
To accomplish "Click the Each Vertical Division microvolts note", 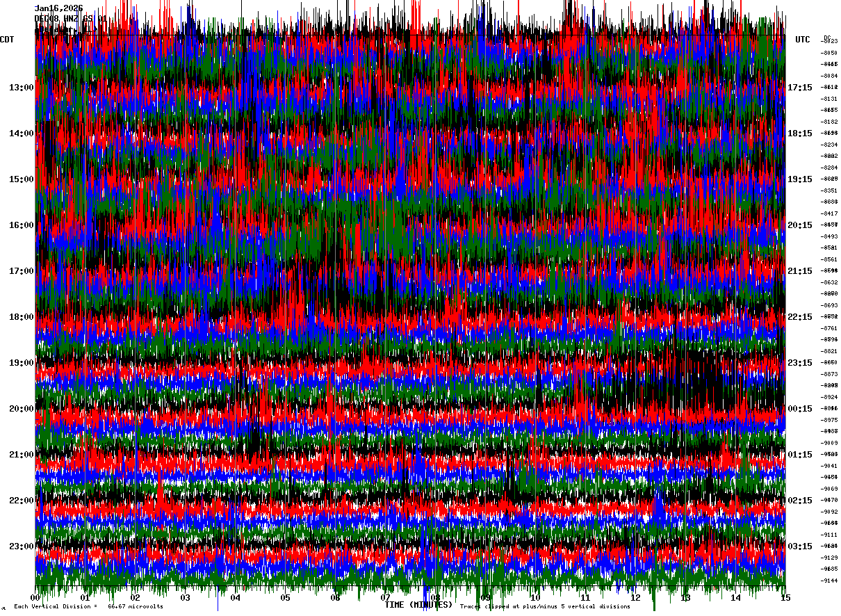I will pyautogui.click(x=89, y=607).
